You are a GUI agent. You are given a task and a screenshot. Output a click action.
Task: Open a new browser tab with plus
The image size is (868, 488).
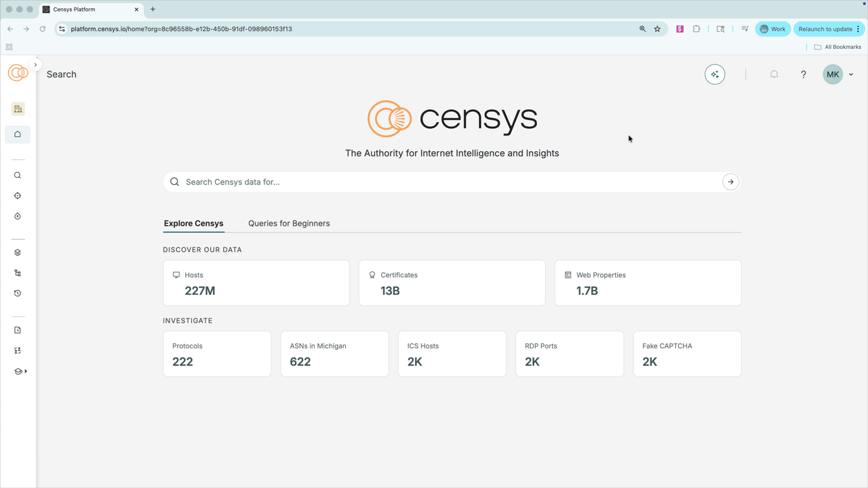pyautogui.click(x=153, y=9)
